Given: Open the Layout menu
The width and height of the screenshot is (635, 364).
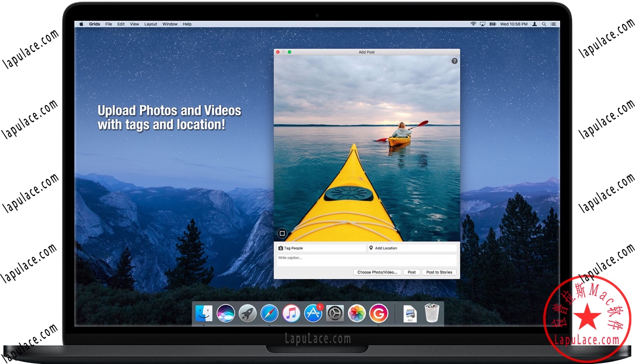Looking at the screenshot, I should coord(150,24).
